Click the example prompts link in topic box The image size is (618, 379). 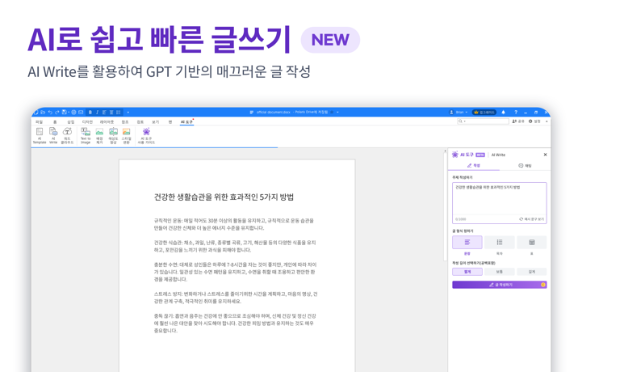[x=532, y=219]
